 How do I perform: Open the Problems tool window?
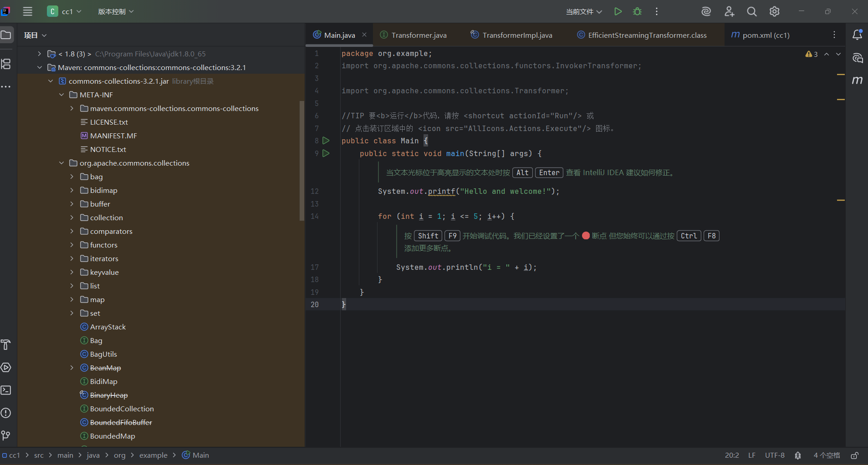point(6,413)
